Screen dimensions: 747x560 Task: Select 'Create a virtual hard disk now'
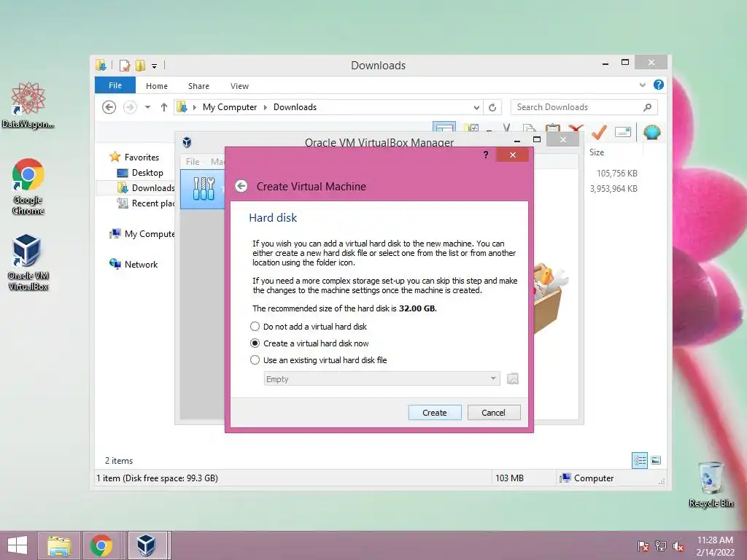tap(309, 343)
